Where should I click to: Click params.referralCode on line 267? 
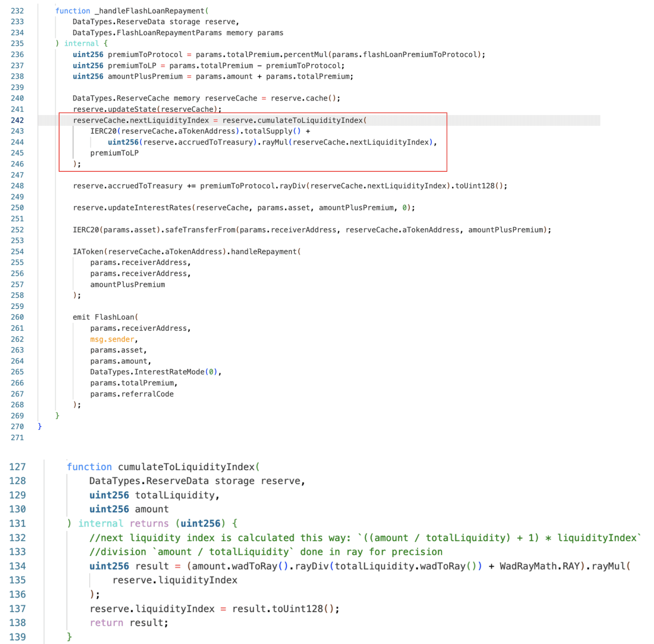pyautogui.click(x=132, y=394)
